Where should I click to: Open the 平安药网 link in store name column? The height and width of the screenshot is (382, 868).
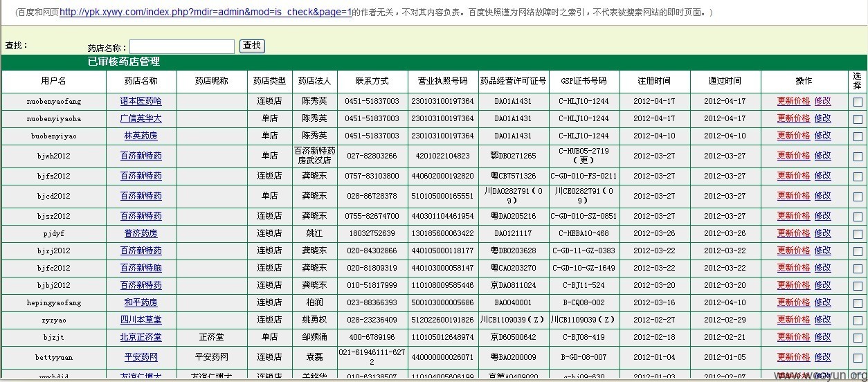[141, 357]
